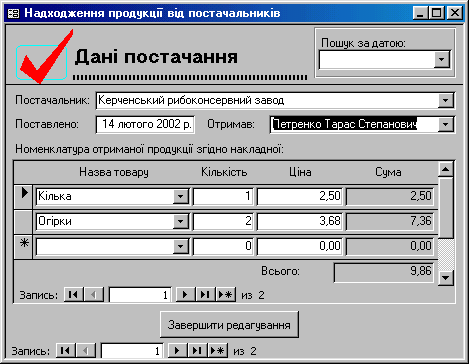Image resolution: width=469 pixels, height=364 pixels.
Task: Open the form control icon in title bar
Action: tap(13, 13)
